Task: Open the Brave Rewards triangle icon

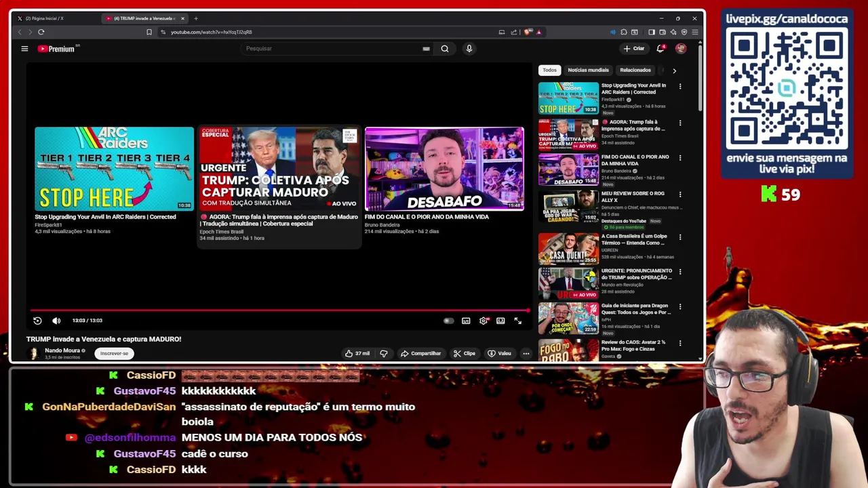Action: tap(539, 32)
